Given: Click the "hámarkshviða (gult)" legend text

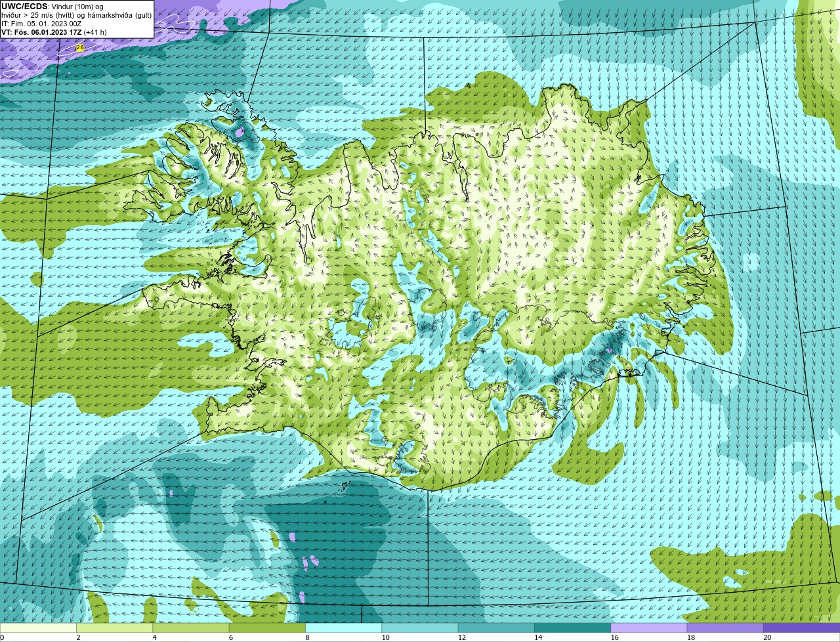Looking at the screenshot, I should pyautogui.click(x=119, y=15).
